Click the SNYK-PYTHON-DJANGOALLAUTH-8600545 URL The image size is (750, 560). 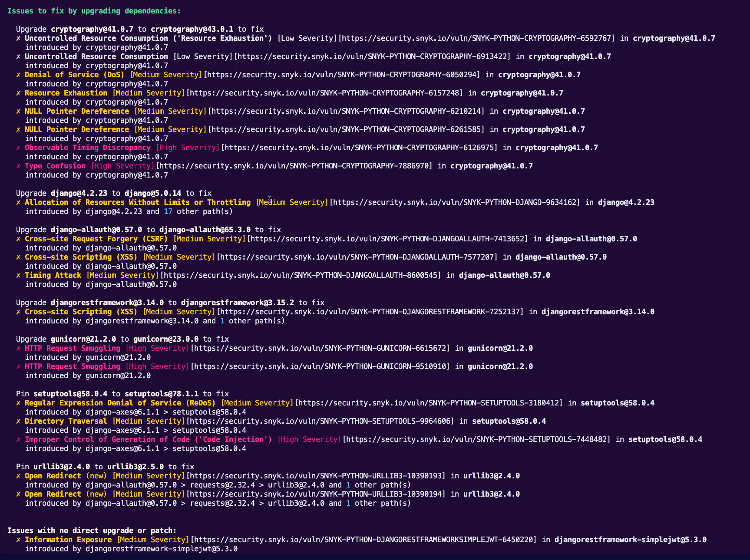click(301, 275)
